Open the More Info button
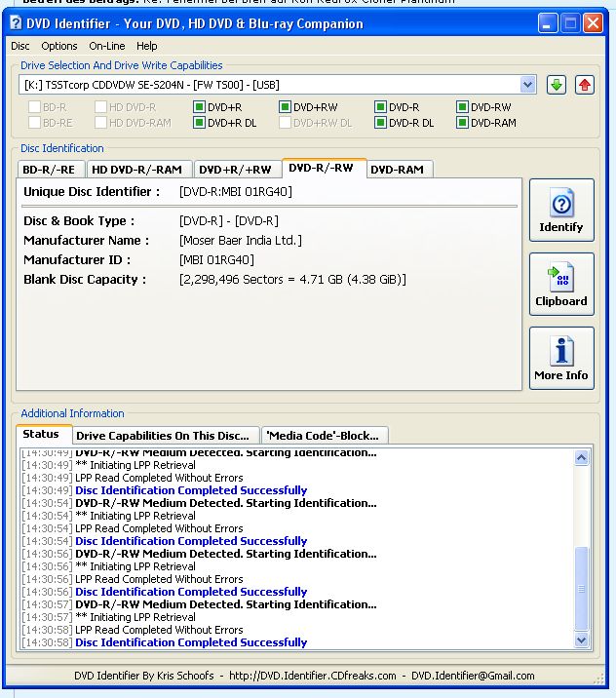The width and height of the screenshot is (616, 698). click(561, 358)
